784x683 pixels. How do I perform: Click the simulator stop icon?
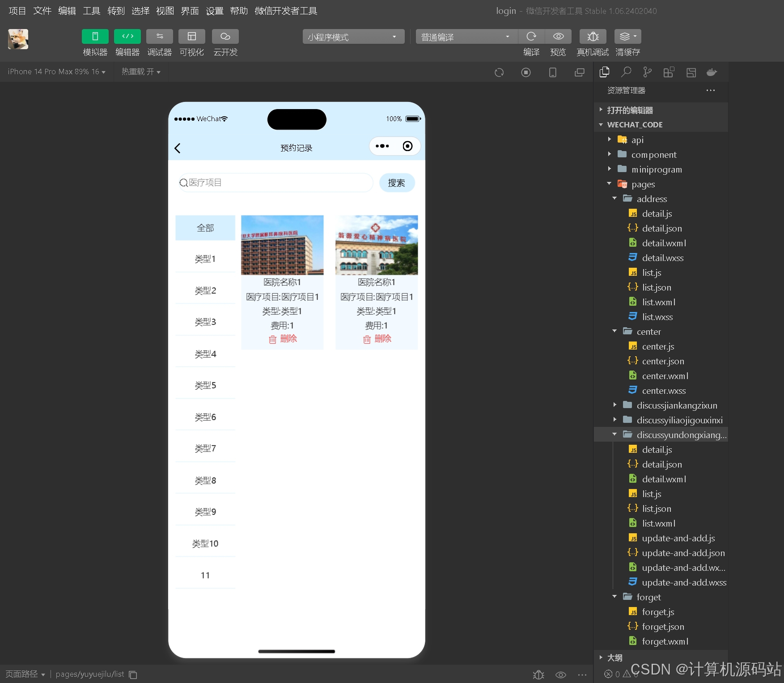coord(526,72)
